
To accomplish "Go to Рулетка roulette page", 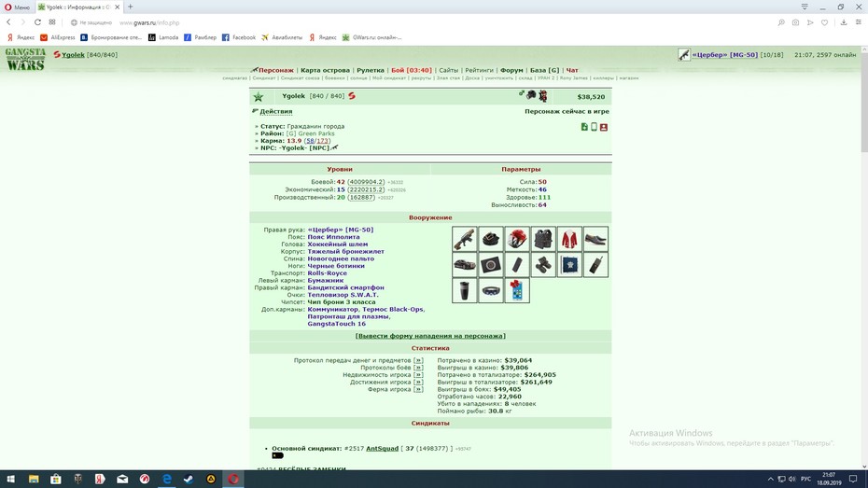I will pos(371,70).
